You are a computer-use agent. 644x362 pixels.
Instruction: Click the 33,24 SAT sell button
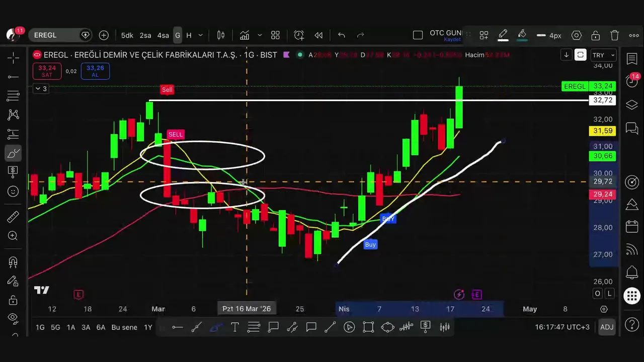point(47,71)
